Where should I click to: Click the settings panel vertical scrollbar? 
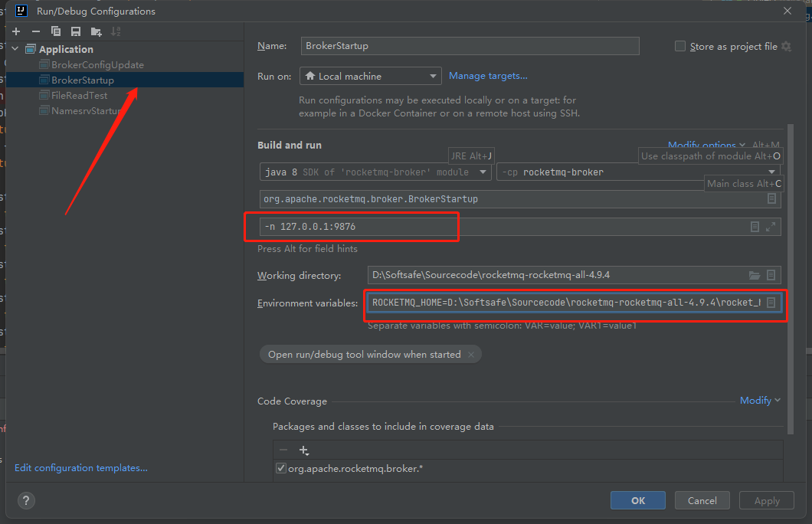coord(791,279)
